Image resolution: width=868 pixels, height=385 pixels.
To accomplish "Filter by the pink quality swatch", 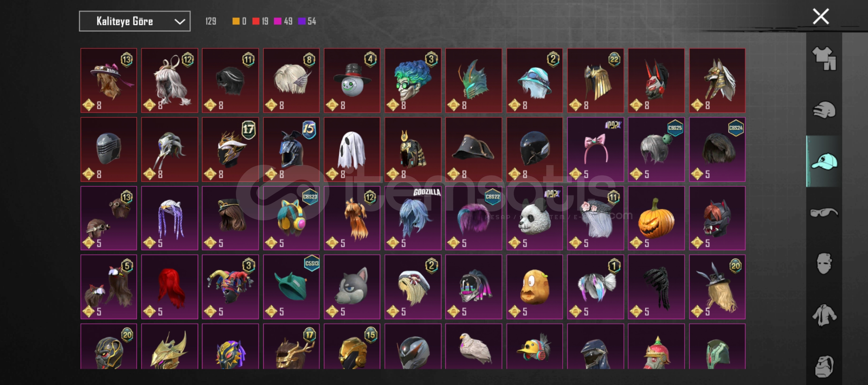I will (x=277, y=21).
